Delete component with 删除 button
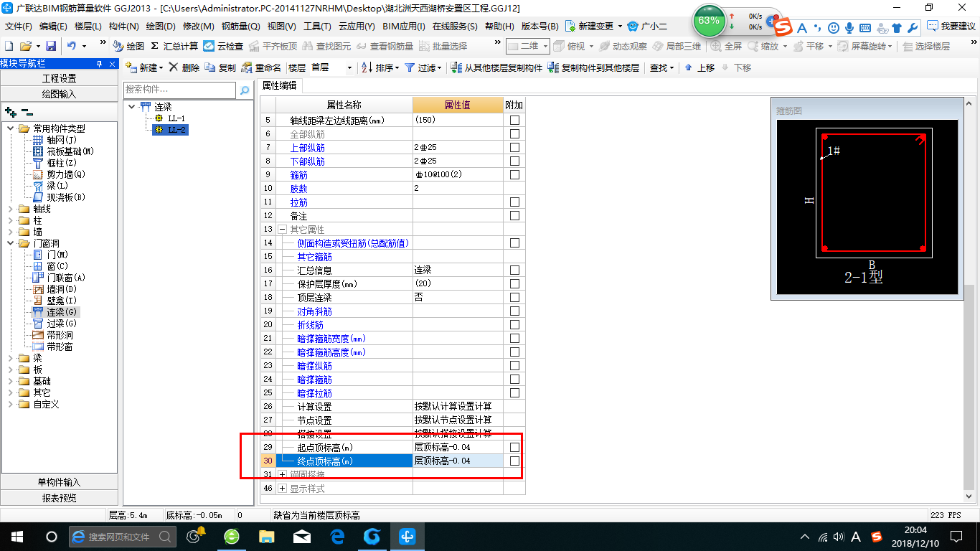 (184, 67)
